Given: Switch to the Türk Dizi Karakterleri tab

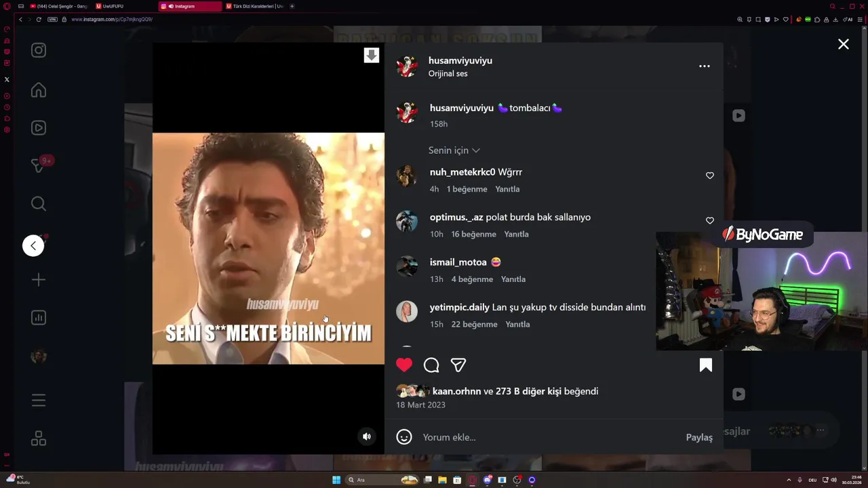Looking at the screenshot, I should (x=254, y=6).
